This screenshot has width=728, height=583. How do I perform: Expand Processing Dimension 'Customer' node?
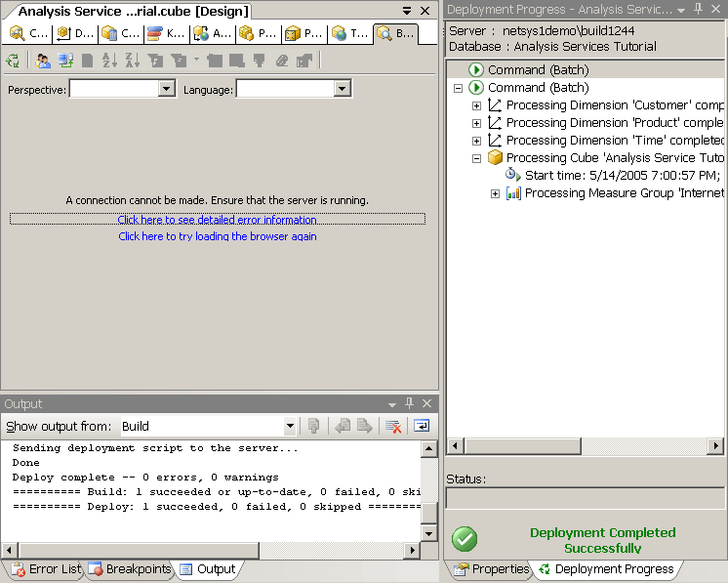476,105
